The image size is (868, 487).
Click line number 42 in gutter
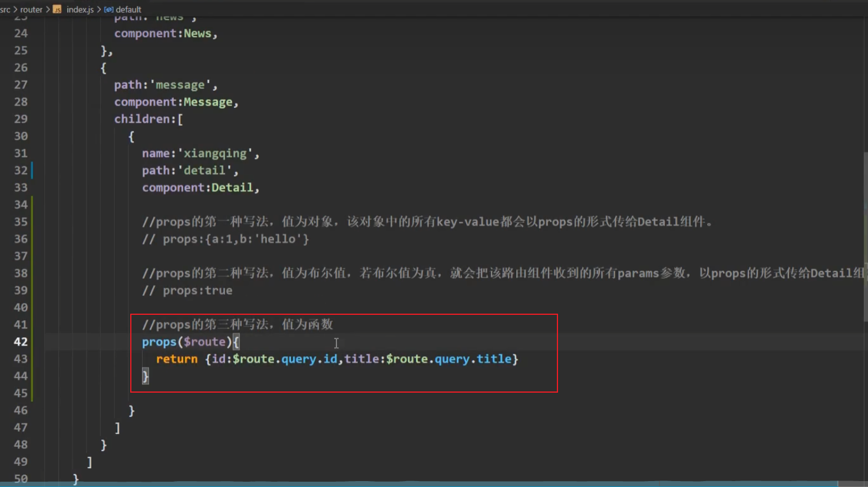(21, 342)
